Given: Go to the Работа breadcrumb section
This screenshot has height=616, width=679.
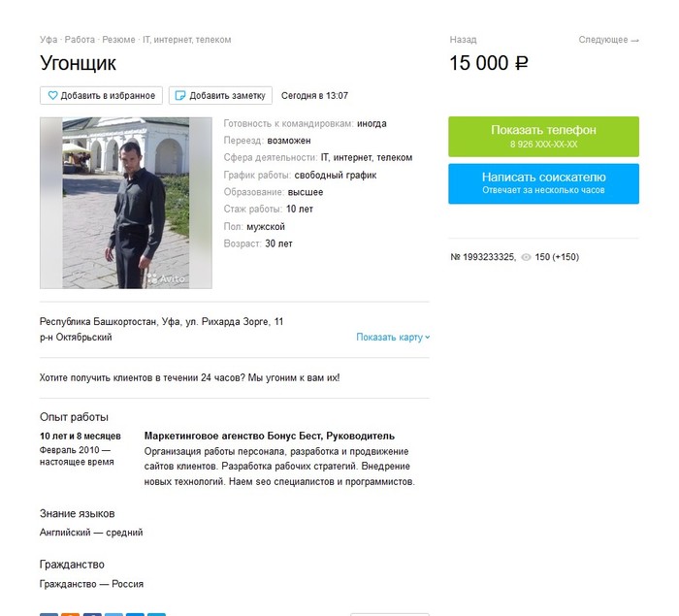Looking at the screenshot, I should 80,40.
